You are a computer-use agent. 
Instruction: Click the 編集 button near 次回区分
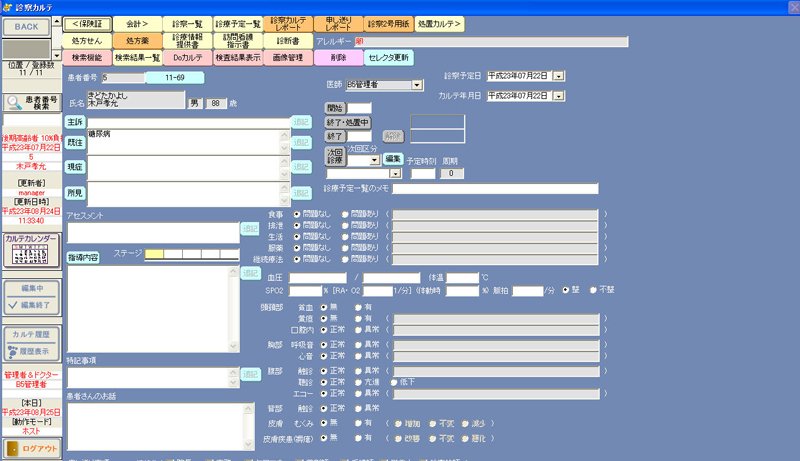(x=393, y=159)
